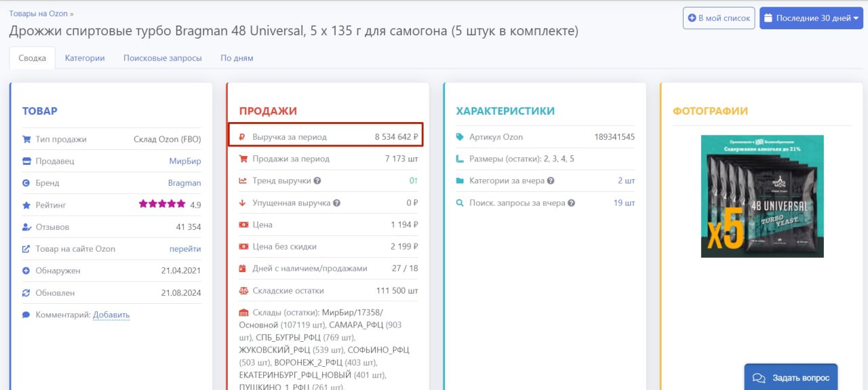Click the banknote icon beside 'Цена'
868x390 pixels.
coord(243,225)
